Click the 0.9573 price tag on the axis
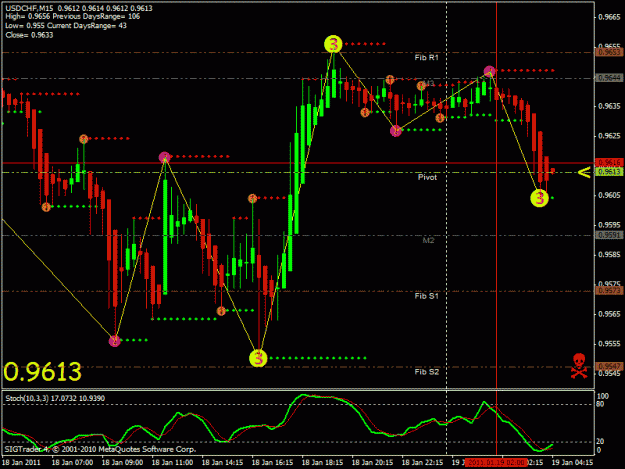625x469 pixels. [x=609, y=291]
